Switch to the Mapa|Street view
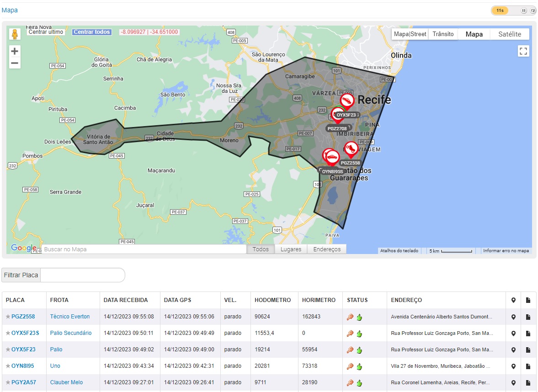Image resolution: width=538 pixels, height=392 pixels. coord(410,34)
